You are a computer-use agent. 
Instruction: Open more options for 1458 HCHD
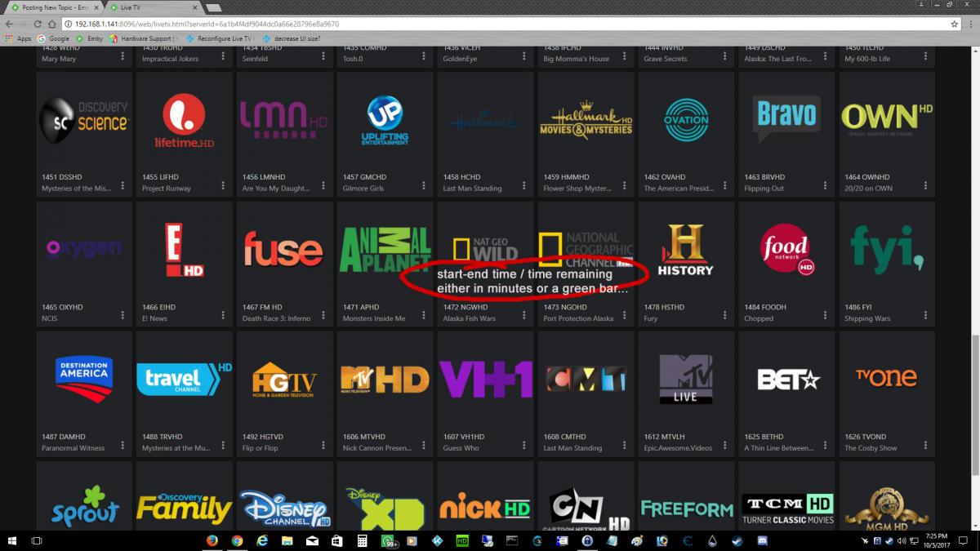(524, 185)
